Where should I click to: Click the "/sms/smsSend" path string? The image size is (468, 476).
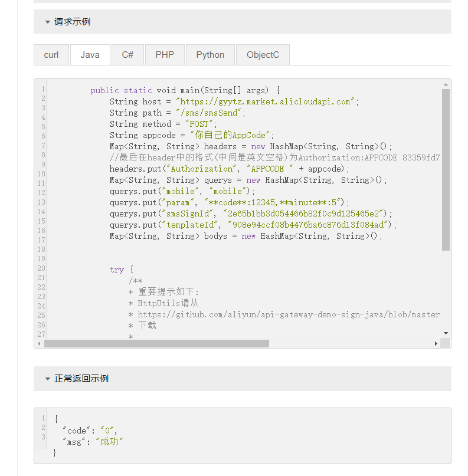point(208,113)
